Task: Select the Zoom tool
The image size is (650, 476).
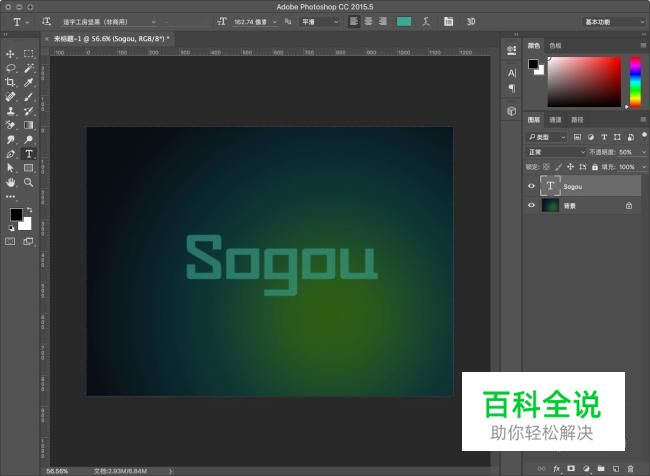Action: (x=28, y=182)
